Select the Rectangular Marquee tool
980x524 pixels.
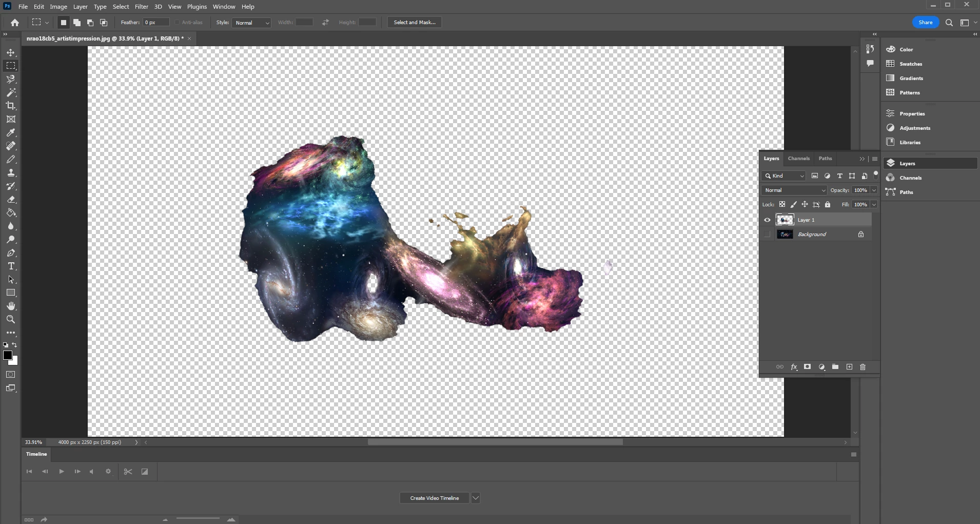(11, 66)
